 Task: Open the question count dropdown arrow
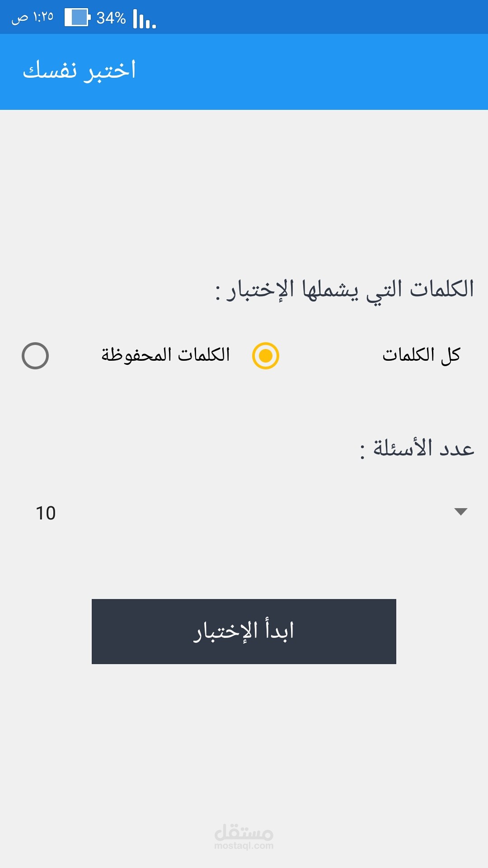(460, 512)
